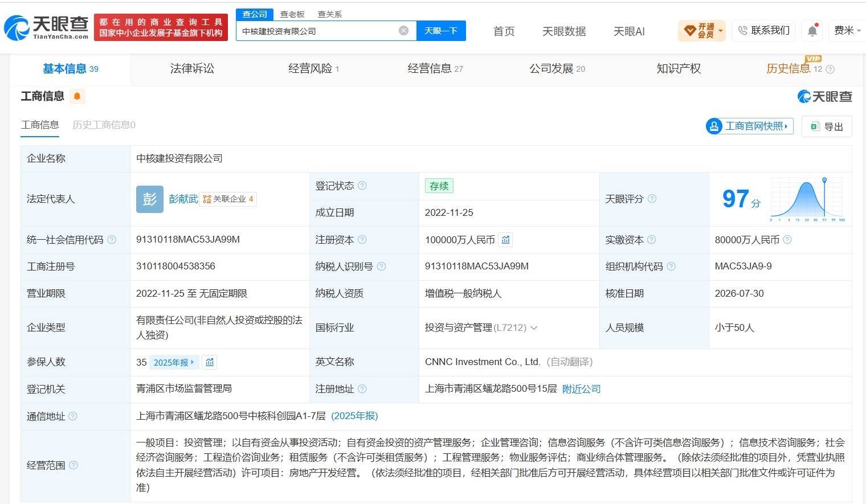Open the 工商官网快照 snapshot button
Screen dimensions: 866x504
(x=749, y=126)
